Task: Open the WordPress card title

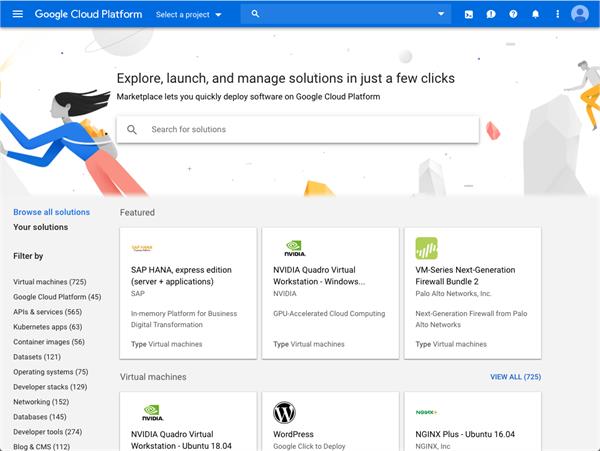Action: pyautogui.click(x=293, y=434)
